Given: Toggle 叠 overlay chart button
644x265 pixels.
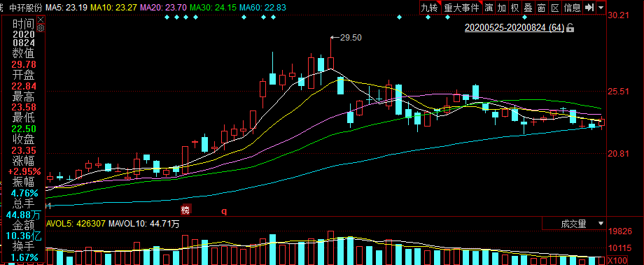Looking at the screenshot, I should [528, 8].
